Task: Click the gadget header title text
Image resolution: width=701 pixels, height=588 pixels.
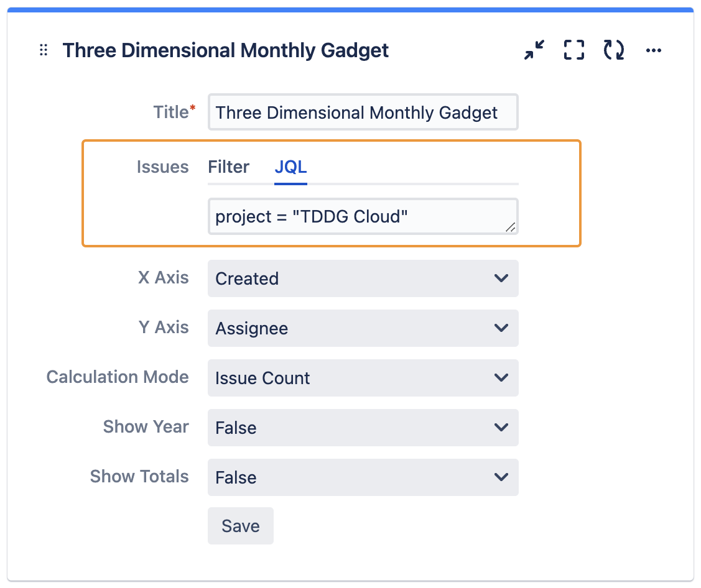Action: point(226,50)
